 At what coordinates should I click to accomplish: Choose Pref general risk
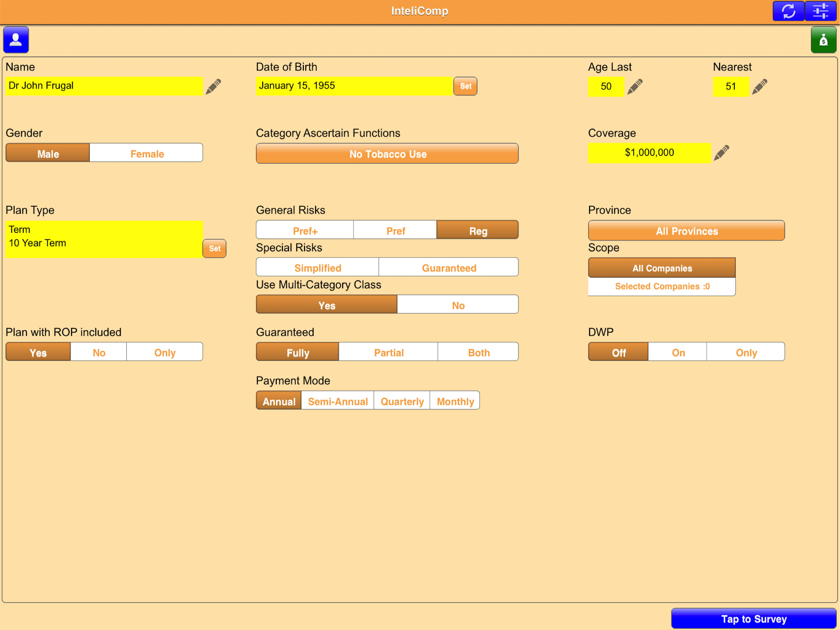tap(395, 230)
